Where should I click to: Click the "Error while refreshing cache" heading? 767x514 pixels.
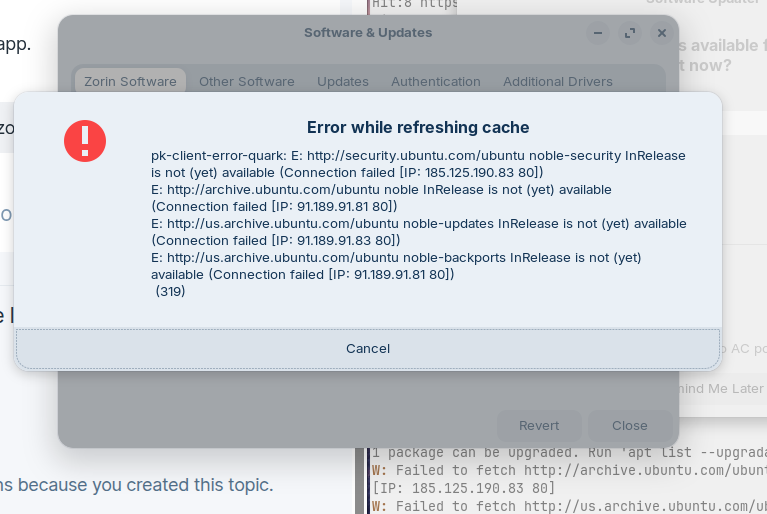pyautogui.click(x=418, y=128)
